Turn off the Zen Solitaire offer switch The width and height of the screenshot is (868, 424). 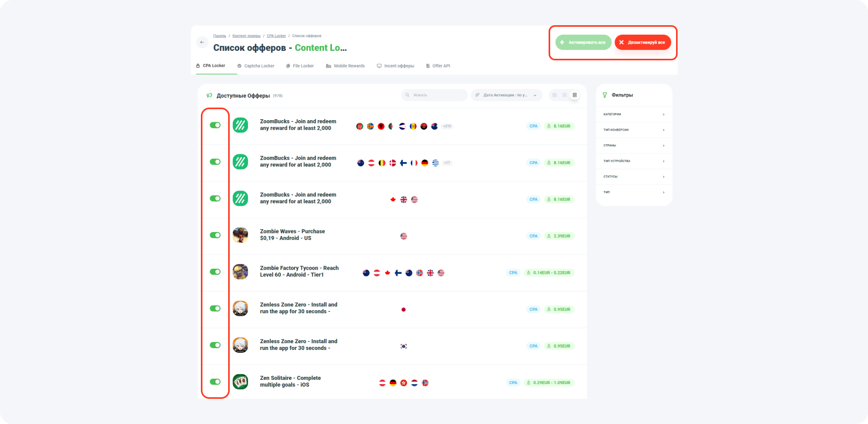tap(215, 381)
